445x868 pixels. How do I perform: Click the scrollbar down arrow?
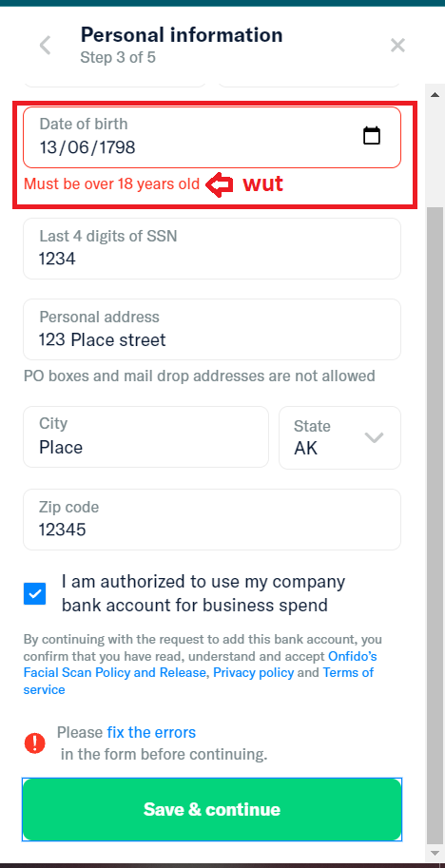tap(435, 852)
